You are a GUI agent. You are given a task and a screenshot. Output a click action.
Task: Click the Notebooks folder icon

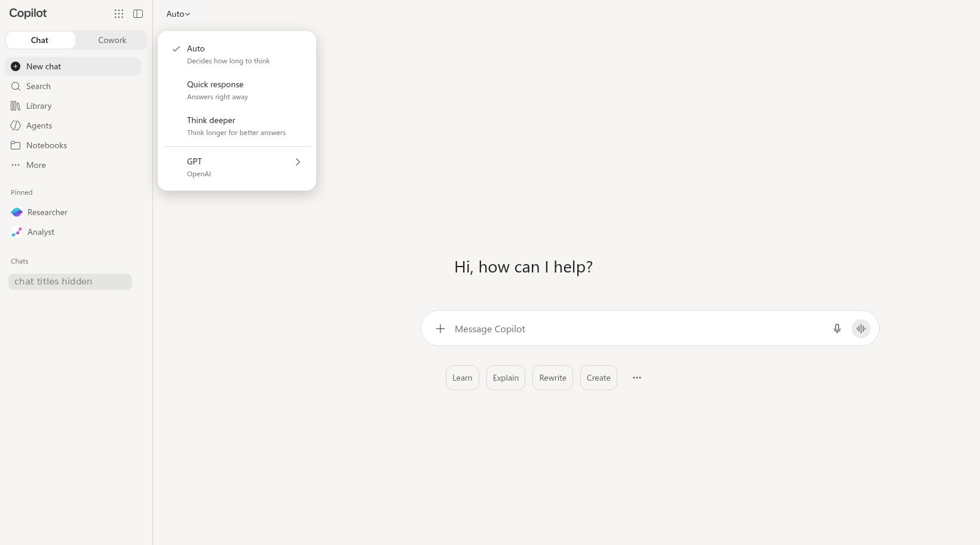[16, 145]
